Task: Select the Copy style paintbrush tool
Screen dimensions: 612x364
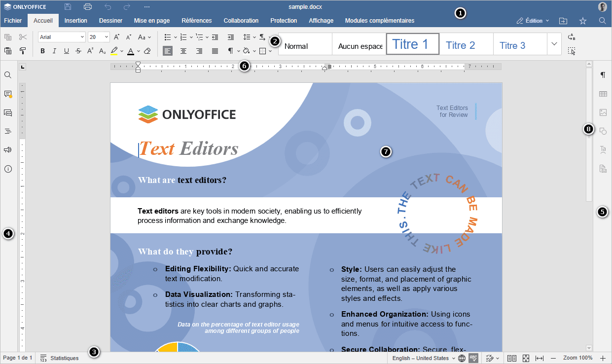Action: click(x=23, y=51)
